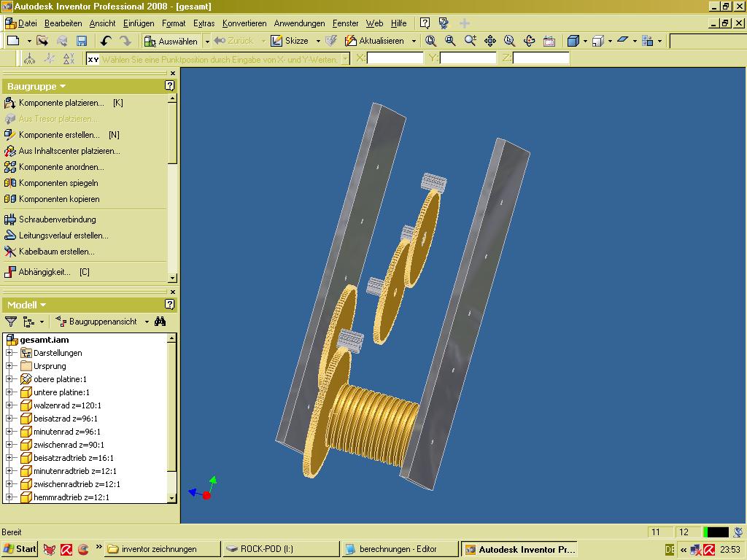747x560 pixels.
Task: Click the Windows Start button
Action: [x=20, y=549]
